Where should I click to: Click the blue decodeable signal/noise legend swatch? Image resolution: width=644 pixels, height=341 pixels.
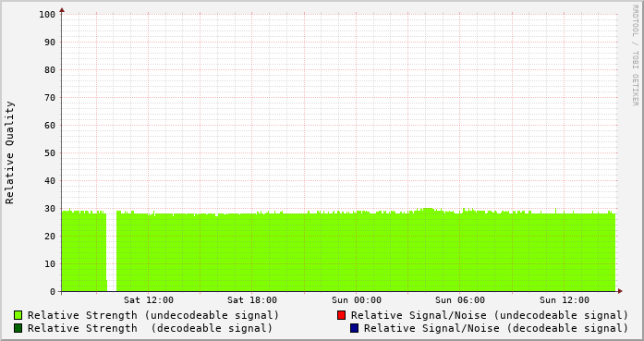[355, 328]
